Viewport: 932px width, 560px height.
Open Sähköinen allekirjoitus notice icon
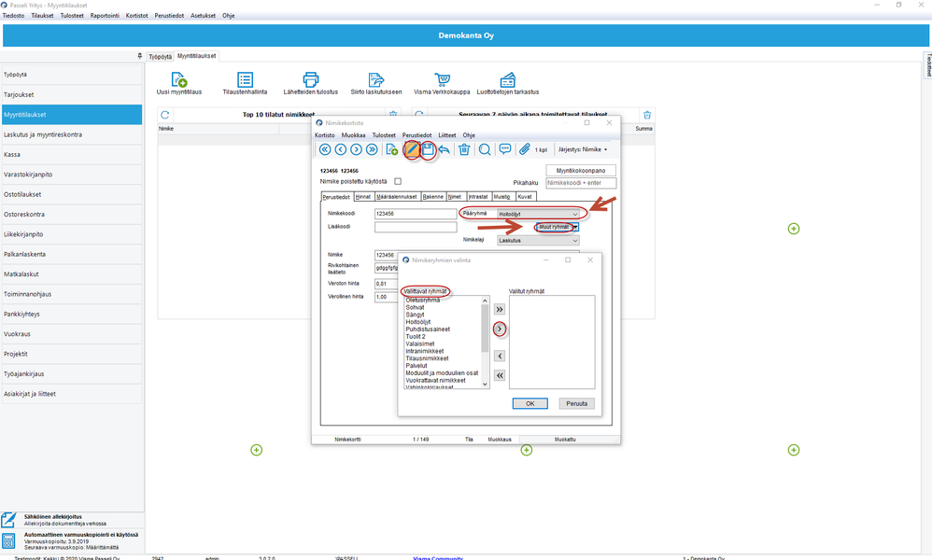click(8, 520)
